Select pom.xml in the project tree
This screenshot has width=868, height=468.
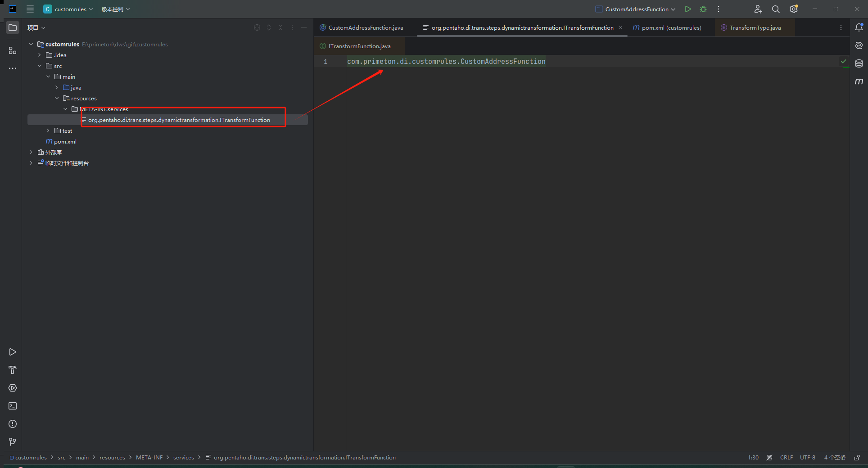[65, 142]
